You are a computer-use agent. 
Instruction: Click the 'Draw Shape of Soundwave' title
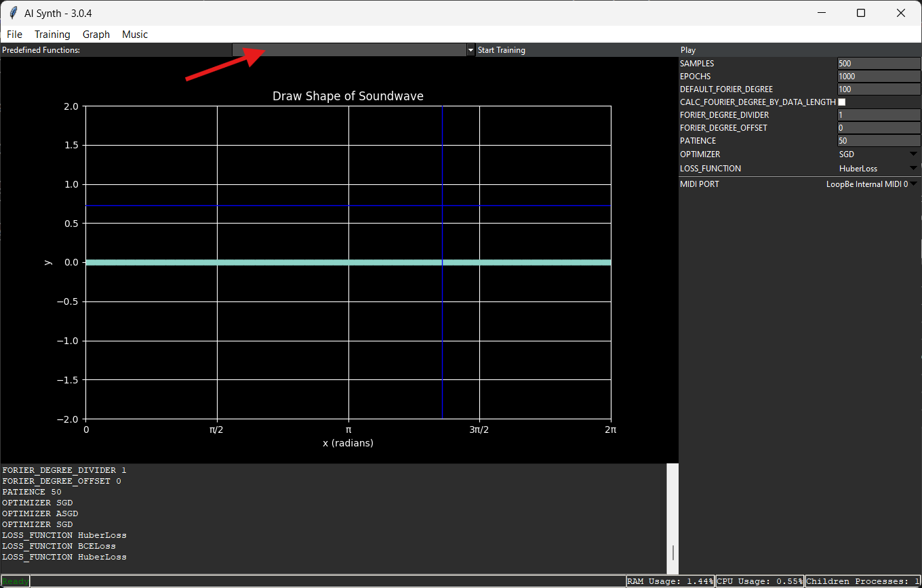(348, 96)
